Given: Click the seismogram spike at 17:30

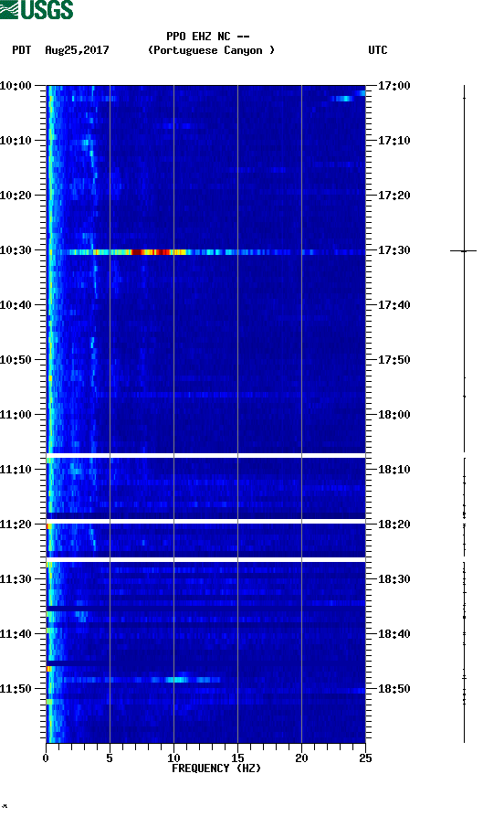Looking at the screenshot, I should [x=464, y=251].
